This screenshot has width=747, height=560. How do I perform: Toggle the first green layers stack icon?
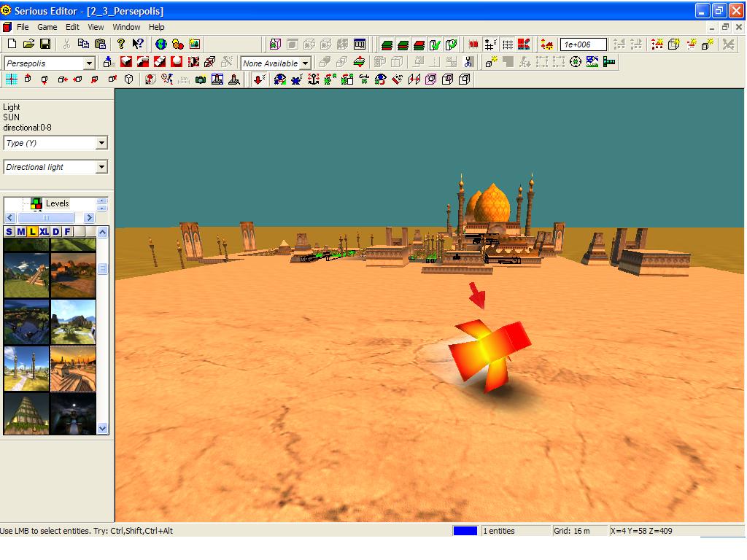point(387,44)
